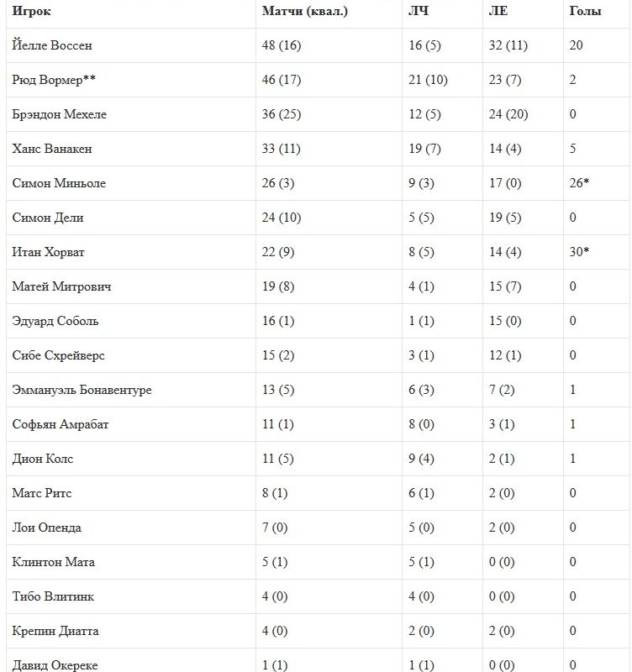The width and height of the screenshot is (632, 672).
Task: Select Клинтон Мата in the table
Action: (x=52, y=562)
